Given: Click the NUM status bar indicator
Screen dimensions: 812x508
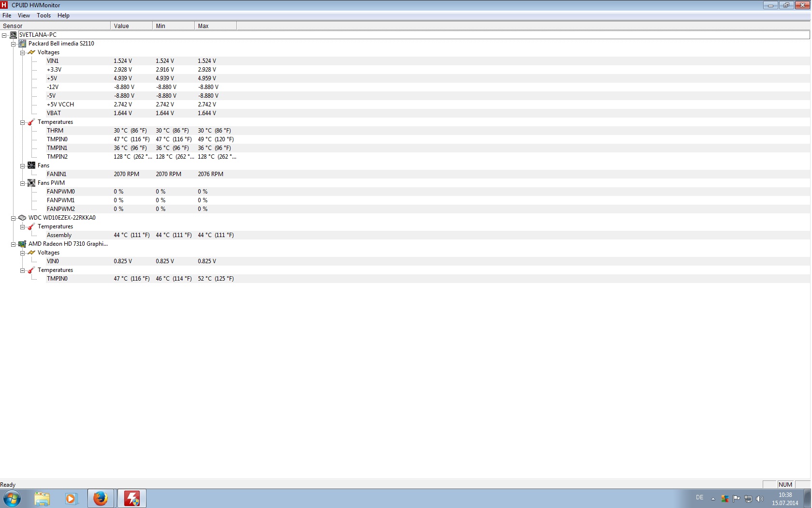Looking at the screenshot, I should coord(785,484).
